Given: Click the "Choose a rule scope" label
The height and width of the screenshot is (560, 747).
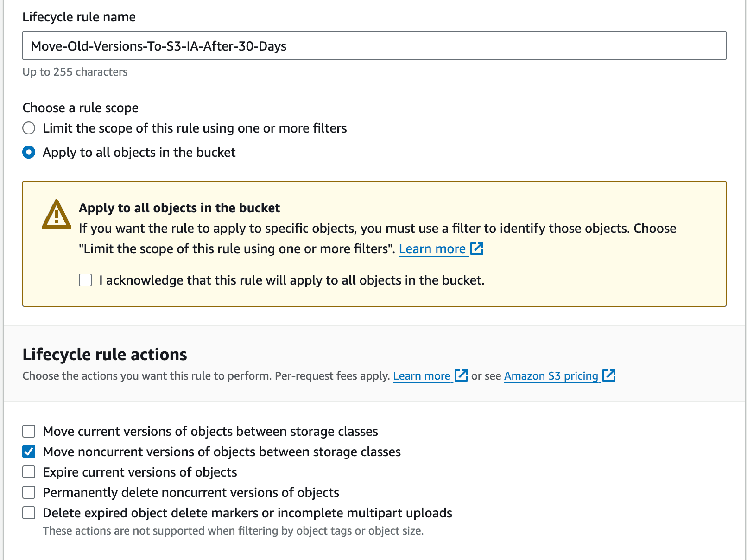Looking at the screenshot, I should click(80, 108).
